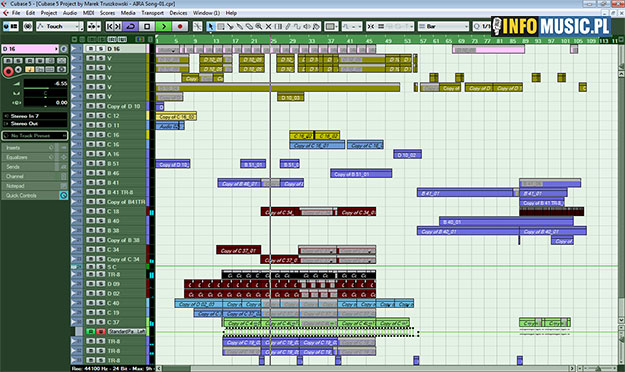Image resolution: width=625 pixels, height=372 pixels.
Task: Select the Color paint bucket tool
Action: [316, 26]
